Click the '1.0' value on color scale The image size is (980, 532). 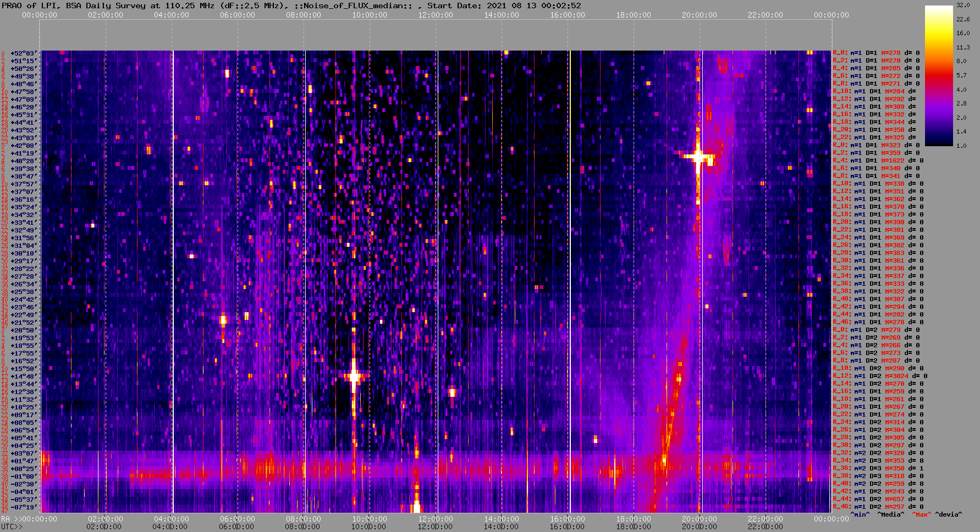click(961, 146)
